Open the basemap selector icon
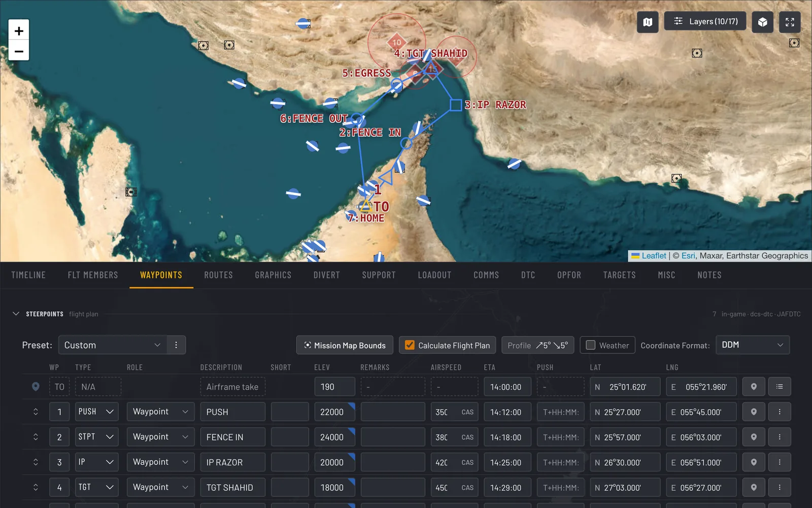 coord(648,22)
